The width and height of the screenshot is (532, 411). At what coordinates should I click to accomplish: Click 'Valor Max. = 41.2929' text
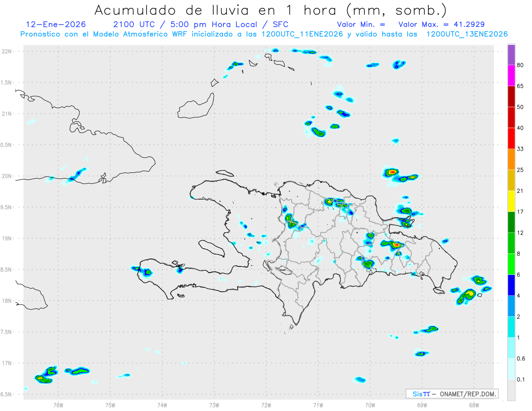tap(442, 24)
